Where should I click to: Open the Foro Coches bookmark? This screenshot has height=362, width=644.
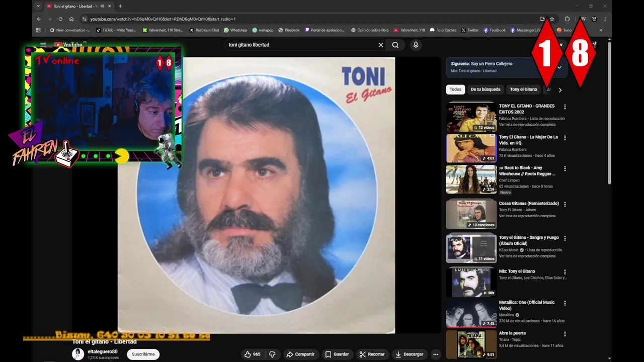point(443,30)
